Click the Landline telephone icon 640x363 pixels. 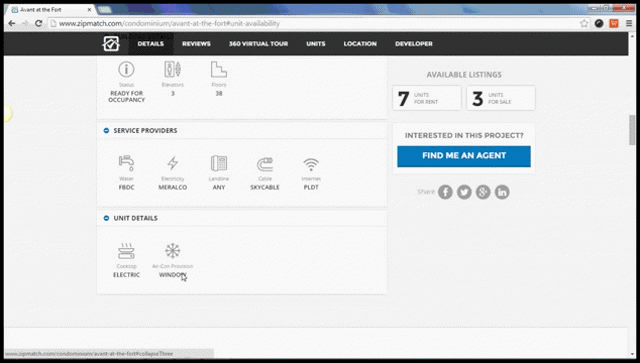click(219, 163)
